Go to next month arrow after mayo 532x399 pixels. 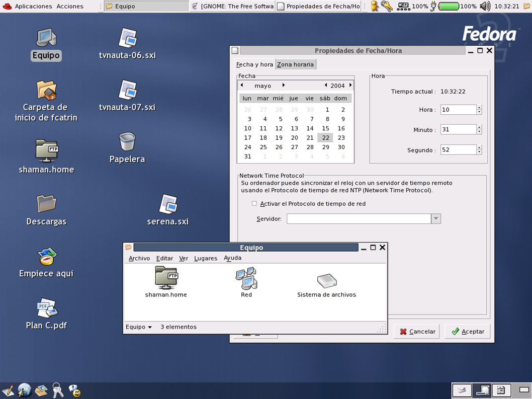283,85
